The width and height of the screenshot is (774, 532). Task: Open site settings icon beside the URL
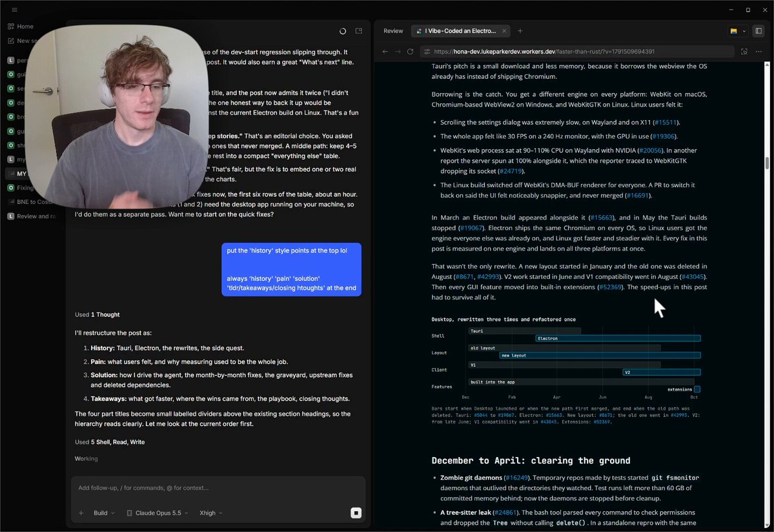[427, 52]
